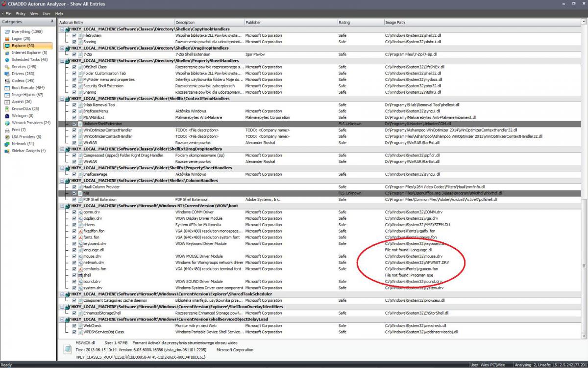Click the Boot Execute (484) icon
The image size is (588, 368).
[x=7, y=88]
